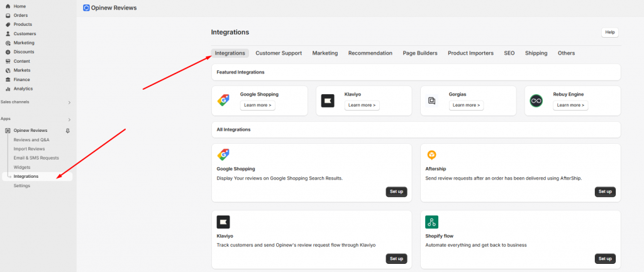Click the Google Shopping icon under All Integrations
Screen dimensions: 644x272
(x=223, y=155)
